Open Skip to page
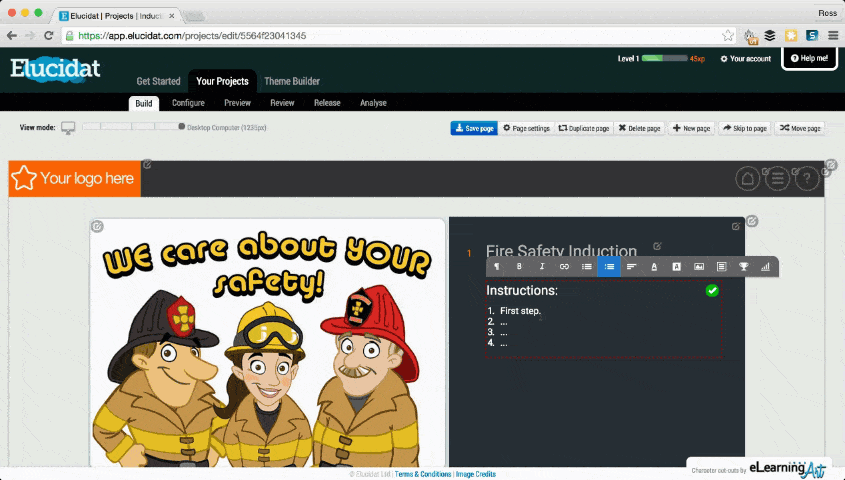The image size is (845, 480). tap(745, 128)
